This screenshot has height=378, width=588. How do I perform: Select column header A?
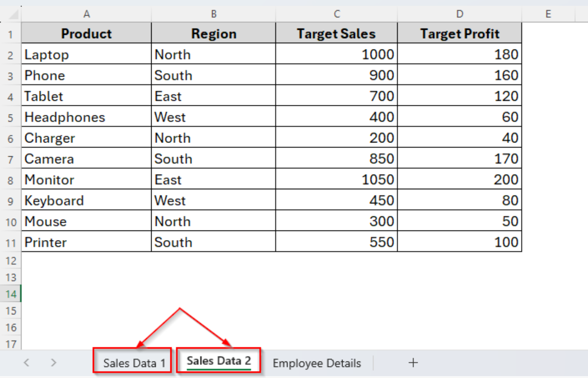tap(87, 14)
